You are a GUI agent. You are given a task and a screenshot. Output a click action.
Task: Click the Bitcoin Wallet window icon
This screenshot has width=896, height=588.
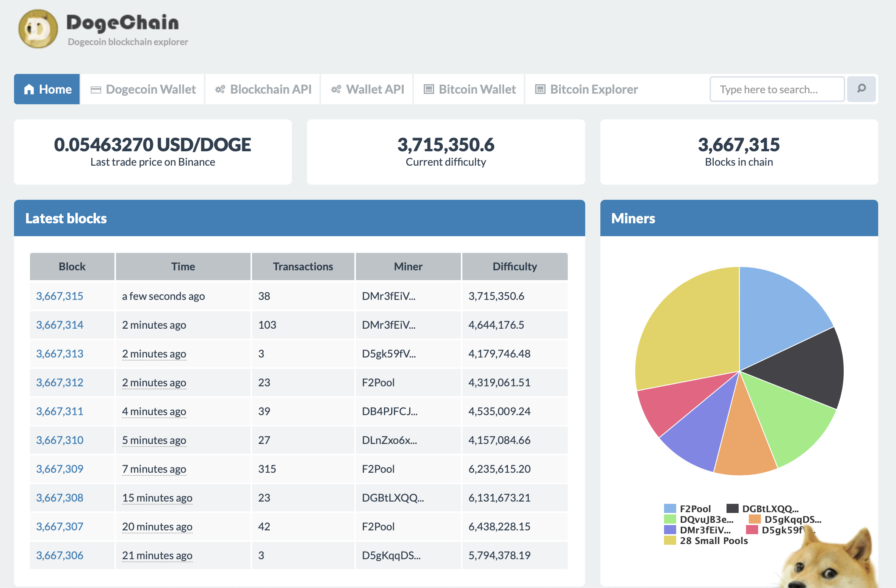click(429, 89)
